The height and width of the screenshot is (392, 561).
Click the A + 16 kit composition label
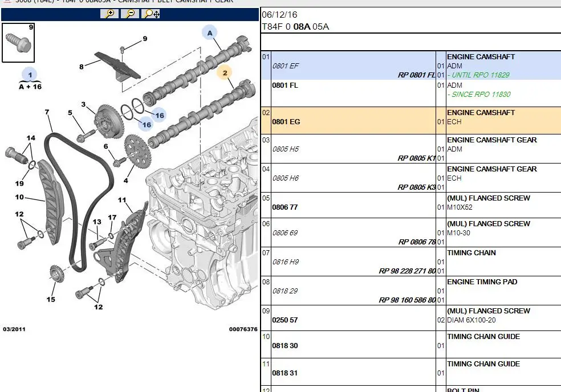[x=30, y=87]
